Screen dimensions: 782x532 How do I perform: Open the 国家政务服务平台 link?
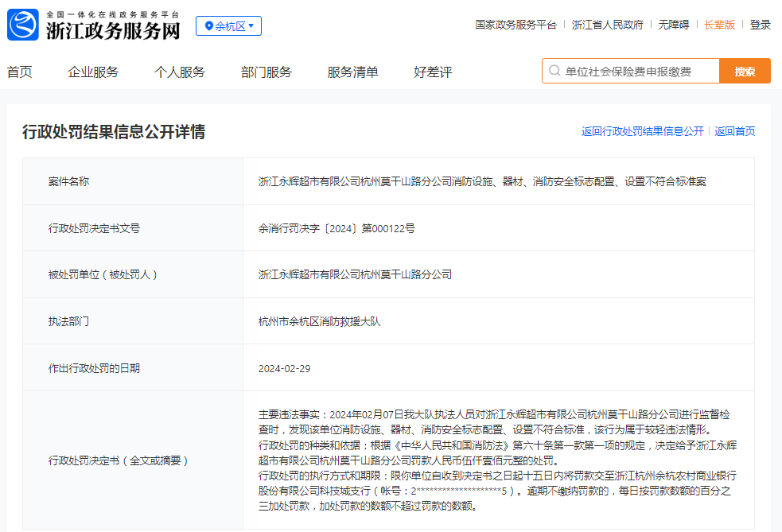coord(515,25)
